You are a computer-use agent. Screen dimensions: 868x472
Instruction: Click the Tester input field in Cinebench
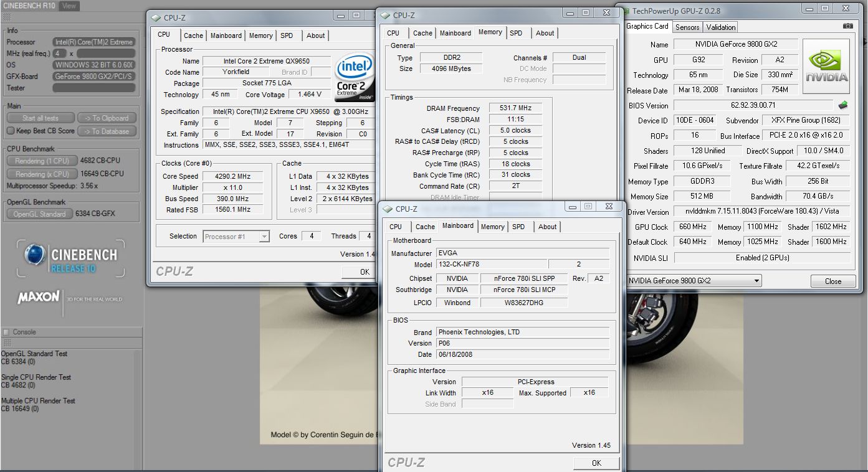(x=94, y=88)
